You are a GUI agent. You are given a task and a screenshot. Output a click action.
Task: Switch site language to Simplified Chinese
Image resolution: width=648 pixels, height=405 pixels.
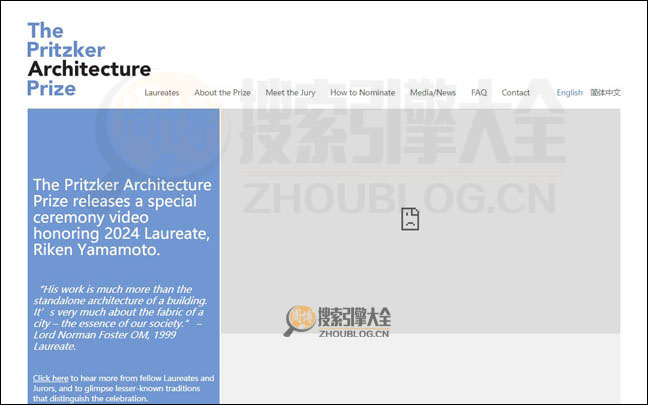605,93
